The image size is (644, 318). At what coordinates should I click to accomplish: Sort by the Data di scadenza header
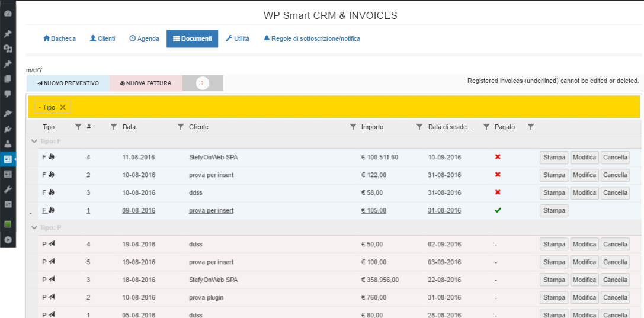pos(450,127)
